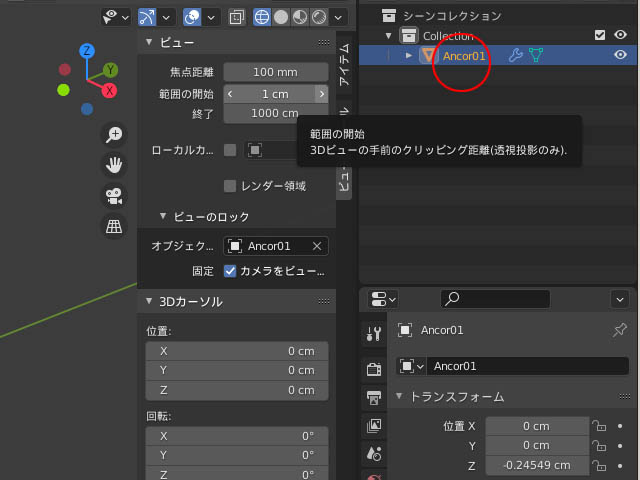
Task: Toggle X-ray display mode
Action: tap(237, 17)
